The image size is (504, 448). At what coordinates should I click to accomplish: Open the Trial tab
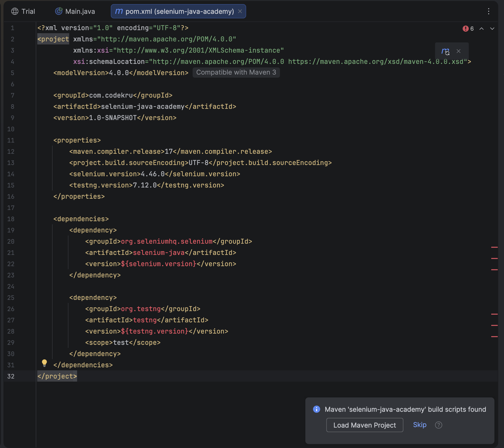23,11
